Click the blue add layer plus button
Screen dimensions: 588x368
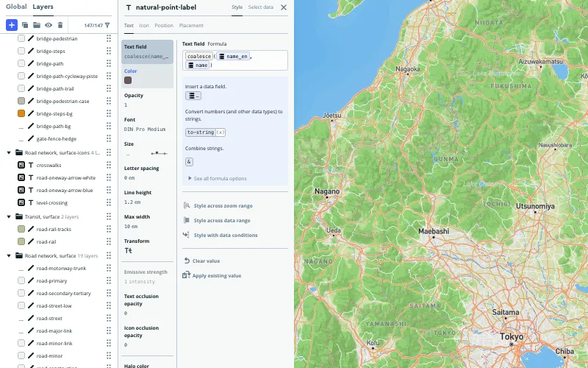pyautogui.click(x=12, y=24)
